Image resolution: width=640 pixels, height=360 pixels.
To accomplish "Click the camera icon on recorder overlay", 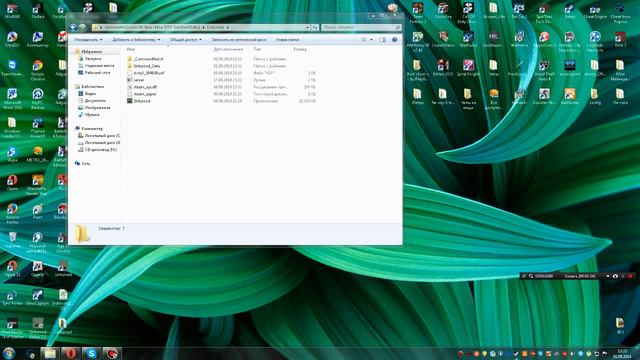I will pyautogui.click(x=615, y=276).
